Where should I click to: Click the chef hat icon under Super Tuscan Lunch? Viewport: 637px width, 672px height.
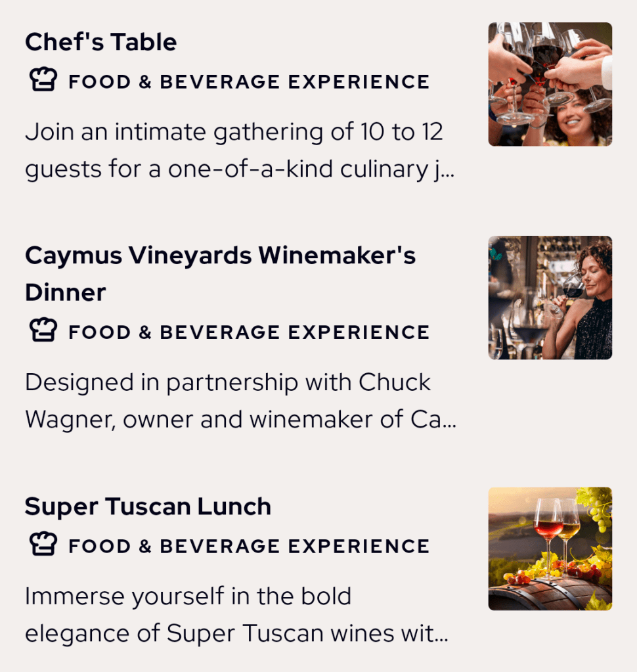[43, 545]
